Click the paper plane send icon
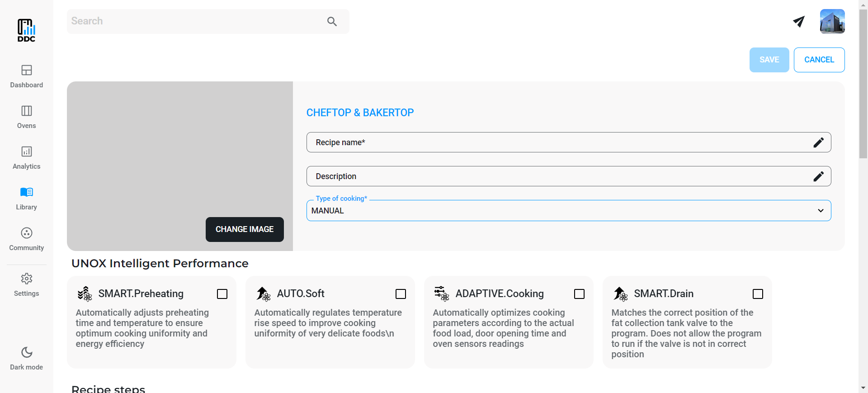 799,21
